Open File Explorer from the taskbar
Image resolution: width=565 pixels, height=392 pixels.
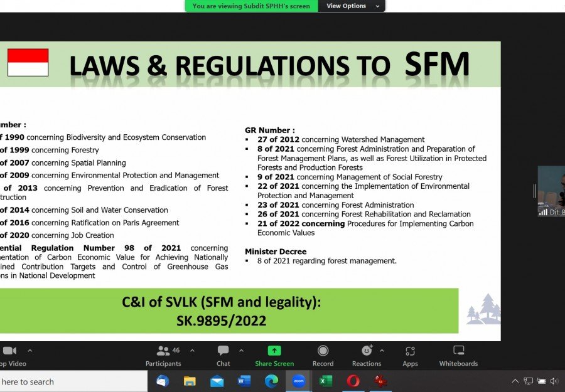tap(190, 381)
